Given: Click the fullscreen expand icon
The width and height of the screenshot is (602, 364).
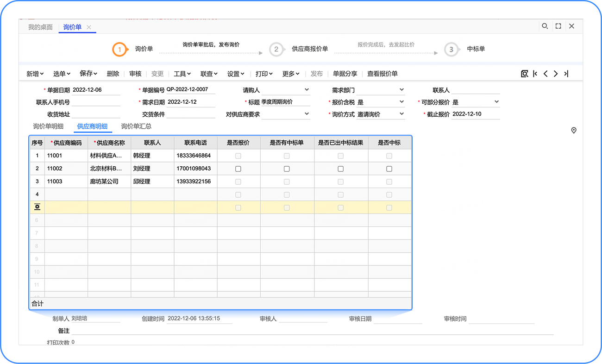Looking at the screenshot, I should click(558, 26).
